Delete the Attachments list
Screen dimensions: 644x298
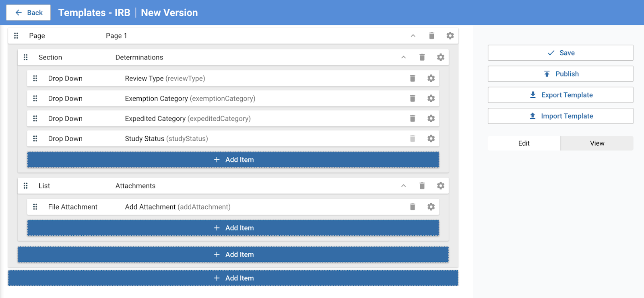(x=422, y=186)
